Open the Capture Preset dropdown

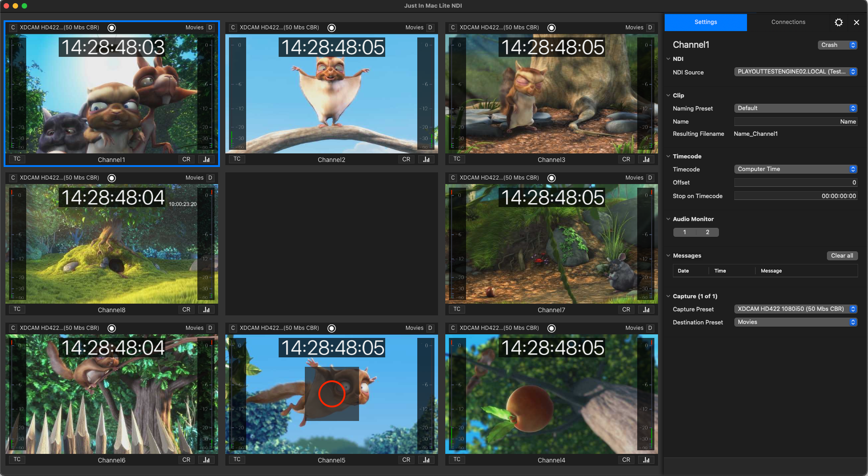[796, 309]
